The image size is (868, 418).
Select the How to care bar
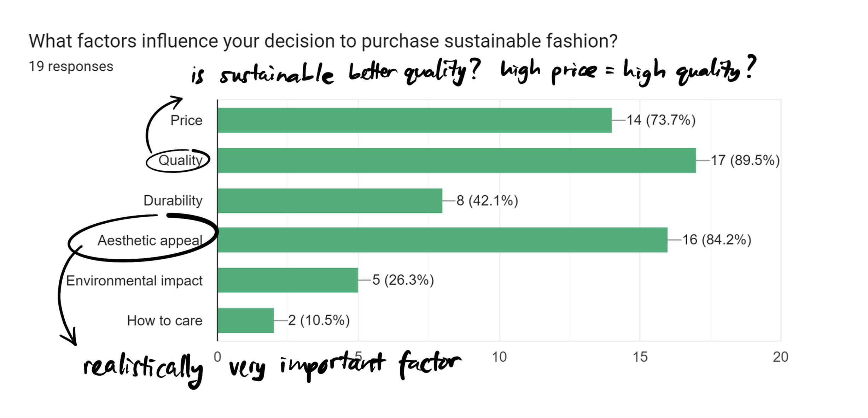246,320
